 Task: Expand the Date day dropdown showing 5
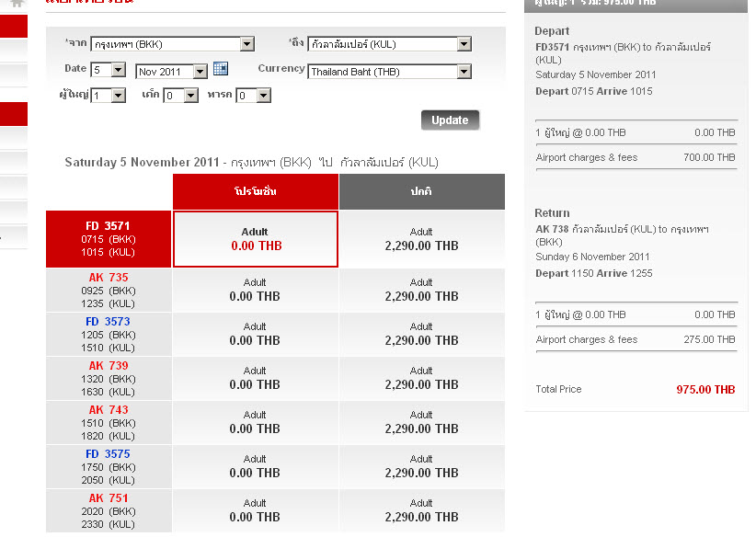click(109, 71)
